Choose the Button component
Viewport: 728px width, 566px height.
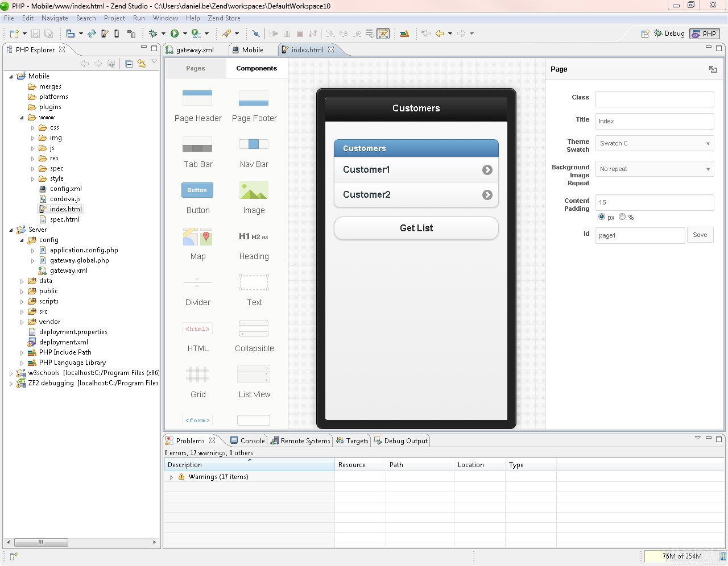pyautogui.click(x=197, y=198)
